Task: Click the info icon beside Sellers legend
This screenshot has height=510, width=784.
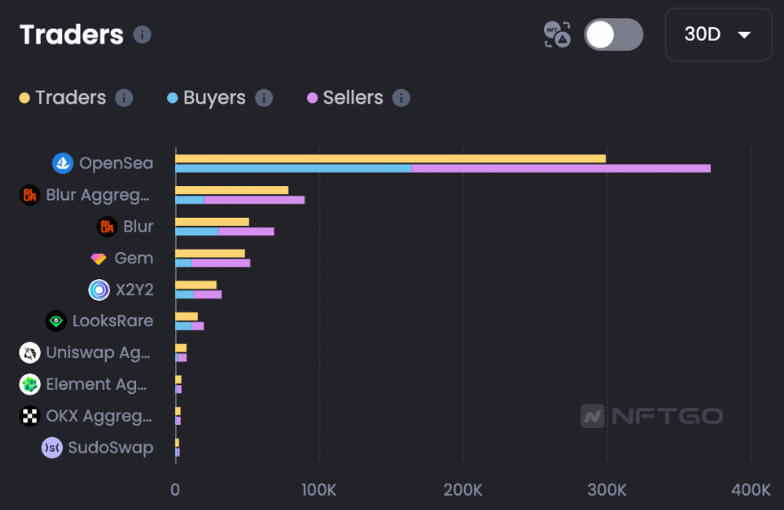Action: [x=401, y=98]
